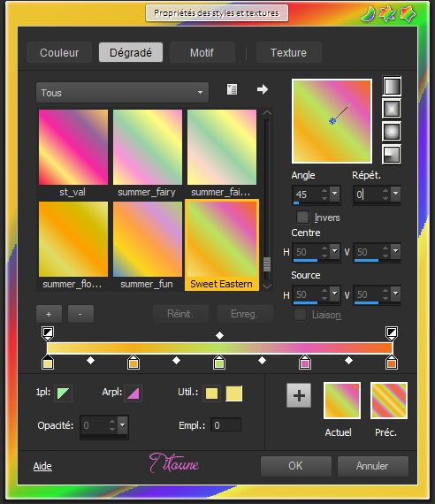Click the foreground color 1pl icon
The image size is (435, 504).
(x=63, y=393)
